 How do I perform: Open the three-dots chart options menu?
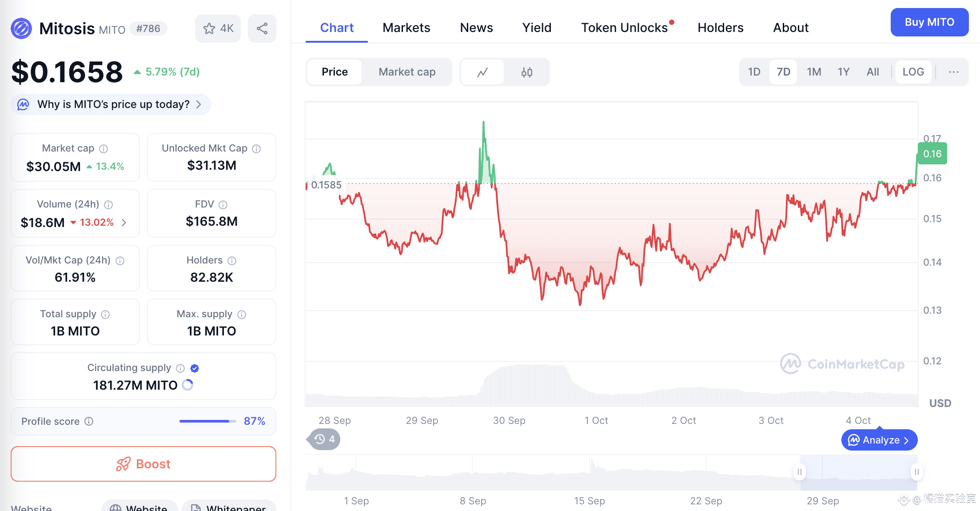pyautogui.click(x=953, y=72)
